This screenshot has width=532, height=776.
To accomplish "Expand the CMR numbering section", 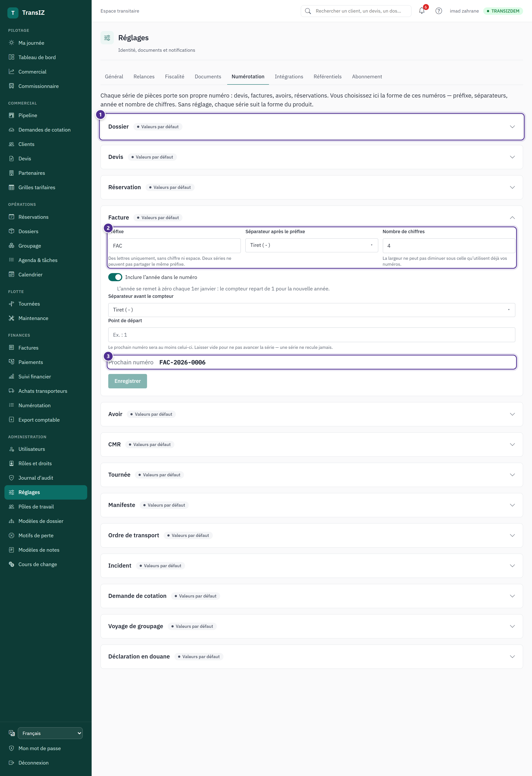I will click(x=311, y=444).
